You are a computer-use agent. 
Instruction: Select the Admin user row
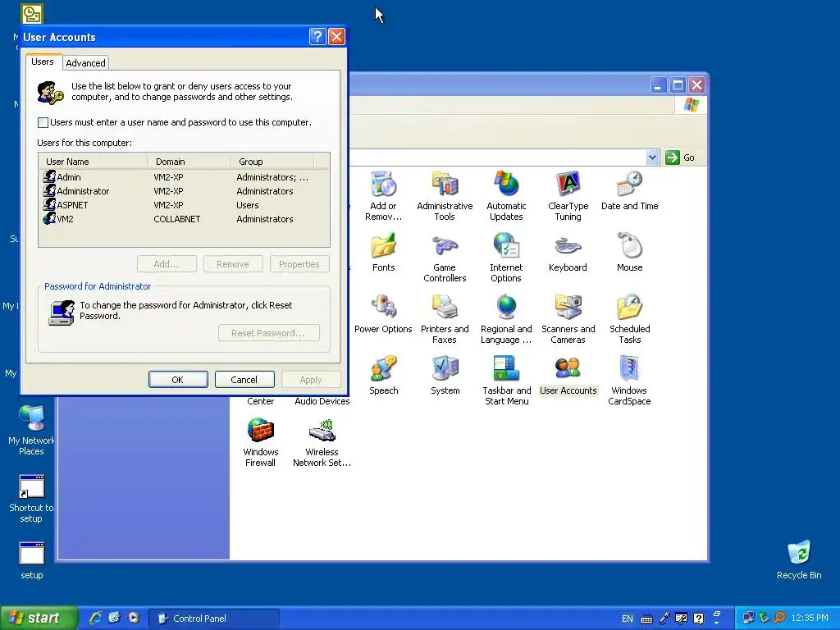(184, 177)
